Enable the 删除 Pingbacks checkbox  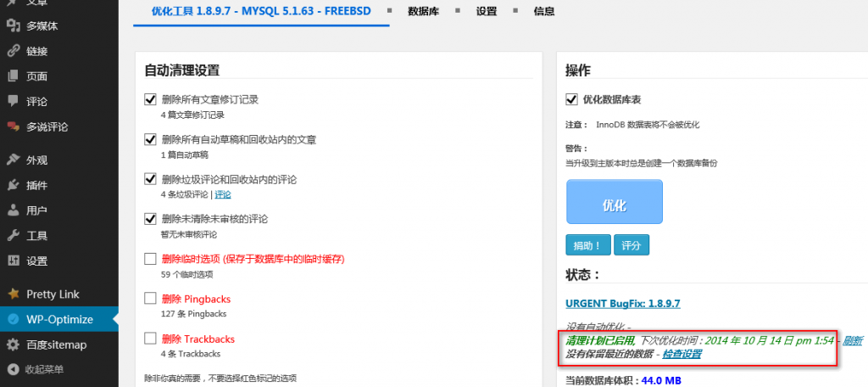(x=151, y=299)
